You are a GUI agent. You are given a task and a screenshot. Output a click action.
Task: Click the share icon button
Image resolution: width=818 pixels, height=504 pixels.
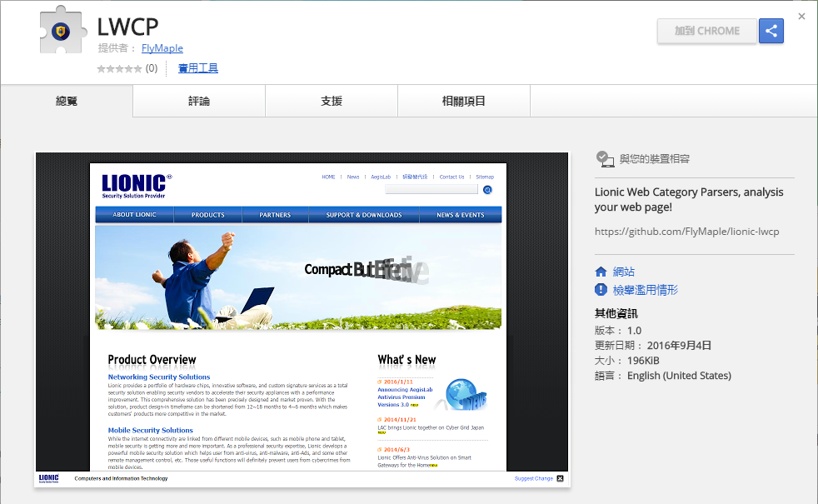coord(771,31)
